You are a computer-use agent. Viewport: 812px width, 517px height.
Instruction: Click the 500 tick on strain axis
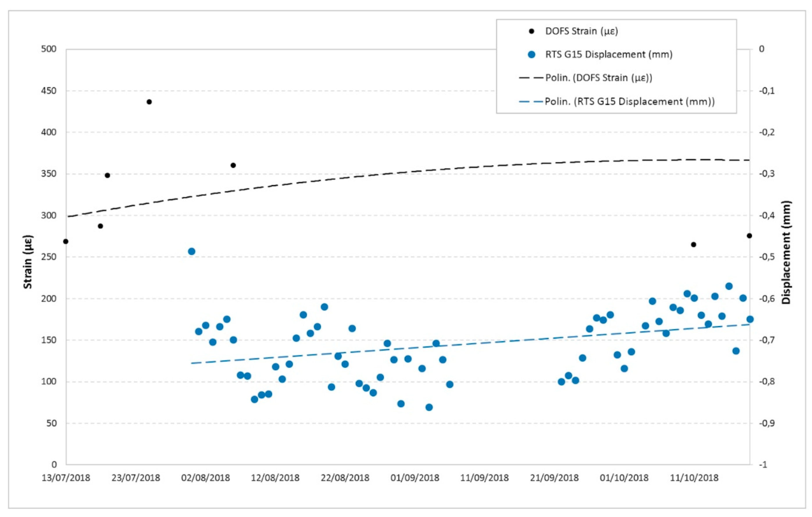pyautogui.click(x=49, y=49)
